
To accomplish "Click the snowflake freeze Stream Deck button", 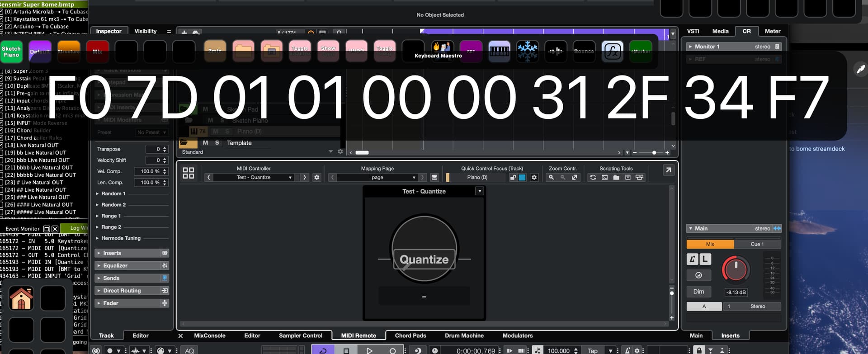I will coord(528,52).
